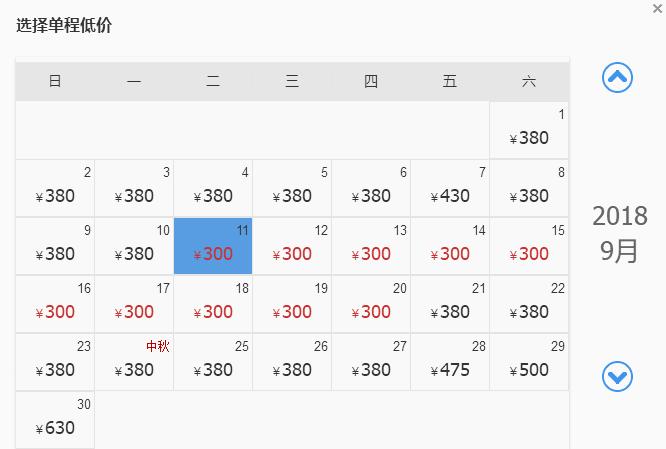The image size is (666, 449).
Task: Select September 23 fare ¥380
Action: tap(55, 362)
